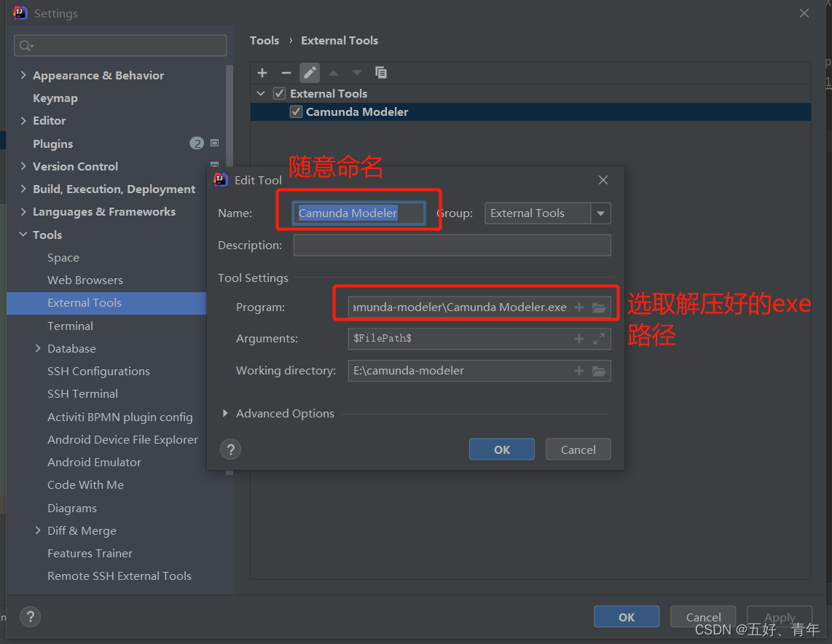Click Cancel in the Edit Tool dialog
The width and height of the screenshot is (832, 644).
[x=578, y=449]
